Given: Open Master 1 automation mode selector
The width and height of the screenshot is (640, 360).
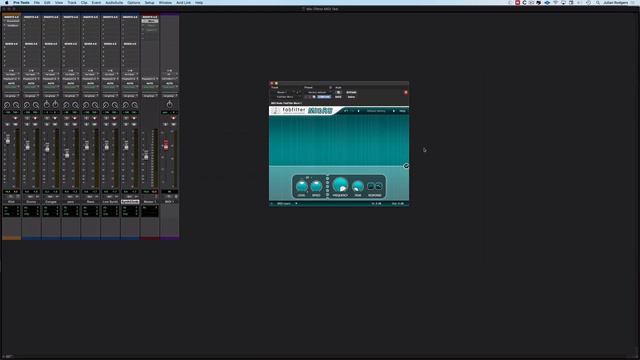Looking at the screenshot, I should [150, 87].
